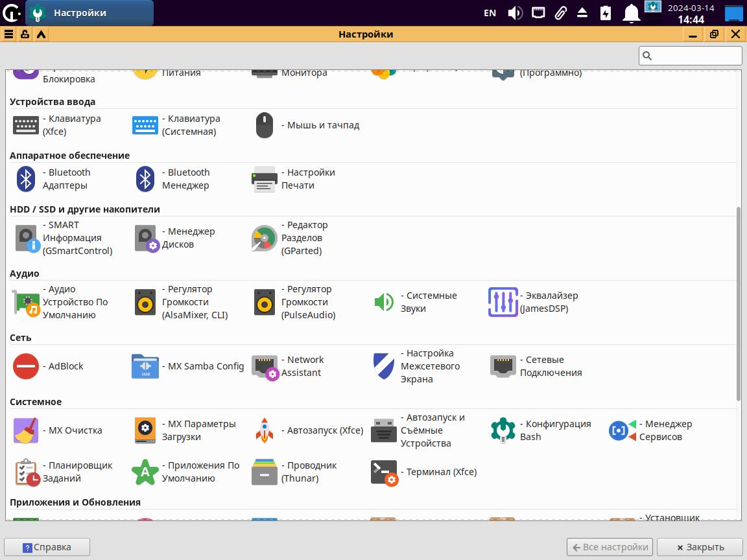Open MX Samba Config folder icon
Image resolution: width=747 pixels, height=560 pixels.
[x=145, y=366]
